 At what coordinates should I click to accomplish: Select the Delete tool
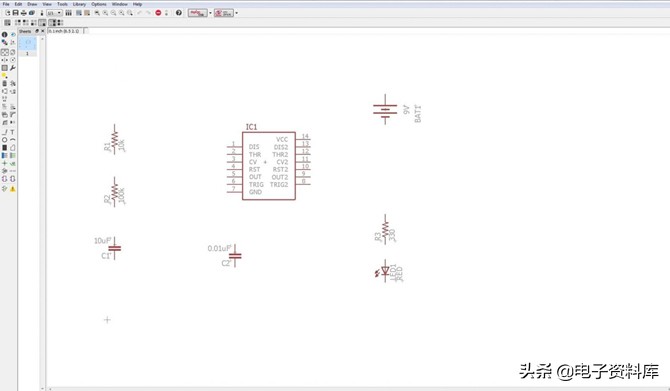4,83
